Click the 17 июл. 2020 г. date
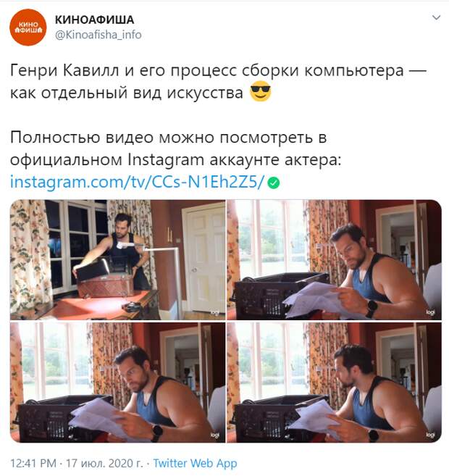The image size is (449, 476). click(104, 463)
